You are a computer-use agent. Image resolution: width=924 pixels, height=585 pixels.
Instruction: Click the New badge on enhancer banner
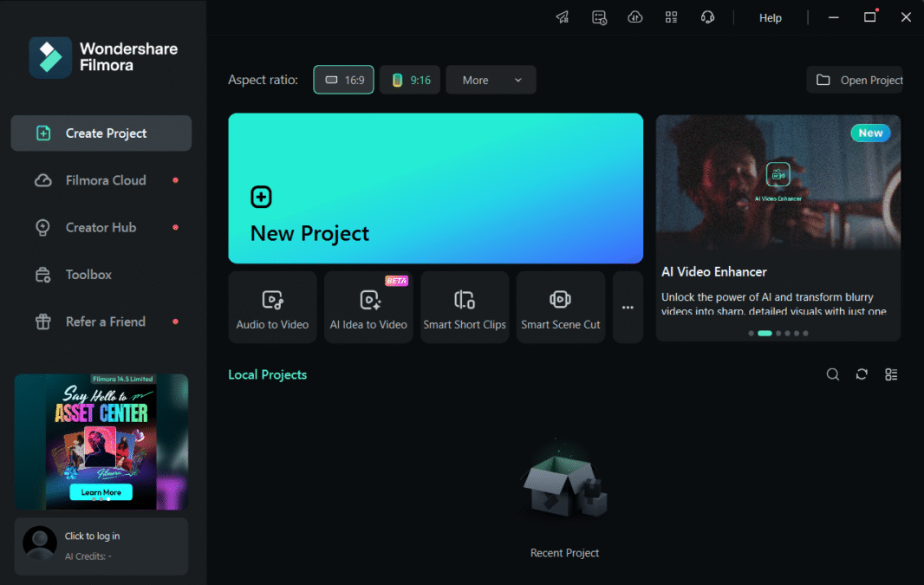pyautogui.click(x=870, y=133)
